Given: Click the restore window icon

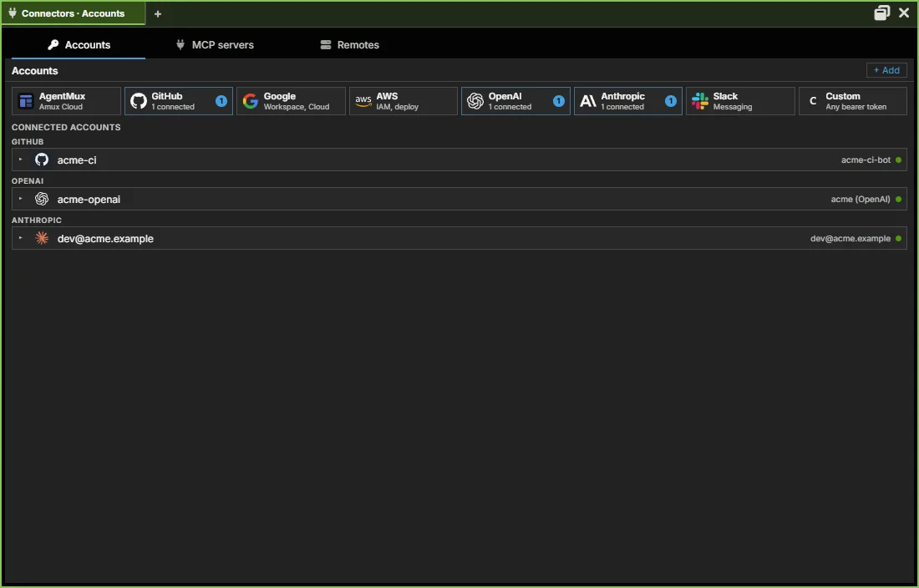Looking at the screenshot, I should [881, 13].
